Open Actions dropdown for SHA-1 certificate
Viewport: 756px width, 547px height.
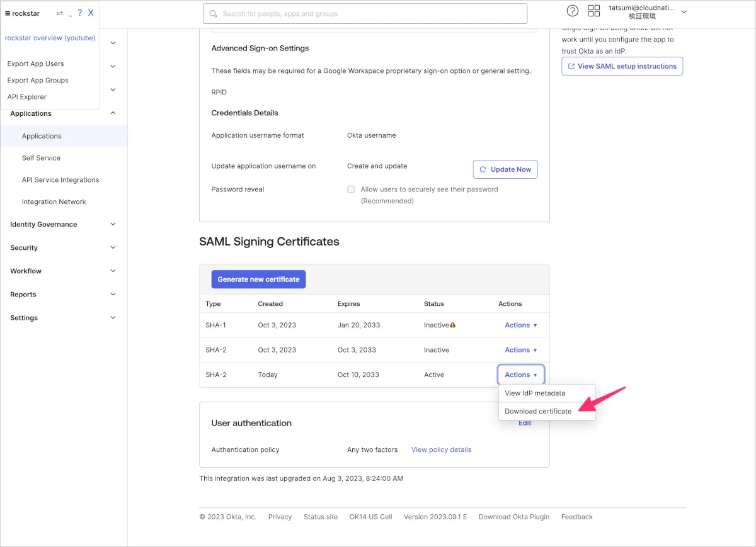(x=520, y=325)
